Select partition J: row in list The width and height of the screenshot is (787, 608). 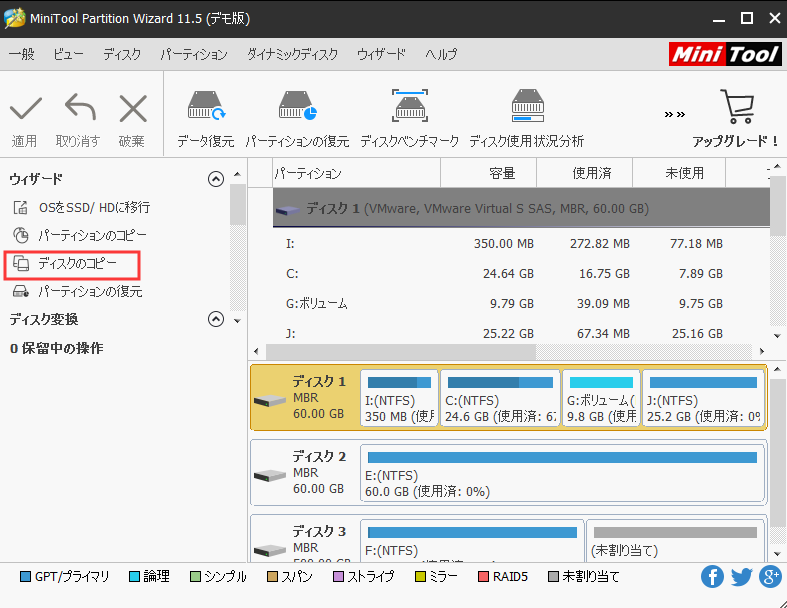(521, 333)
